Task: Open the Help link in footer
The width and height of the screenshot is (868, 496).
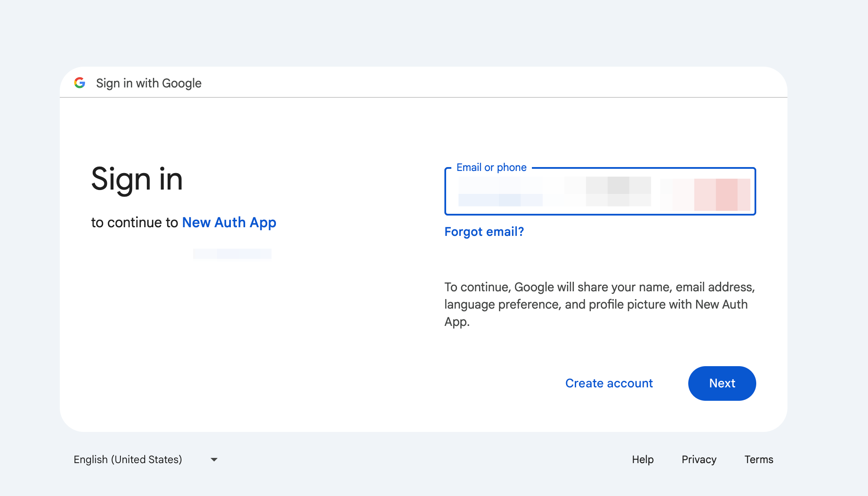Action: tap(643, 460)
